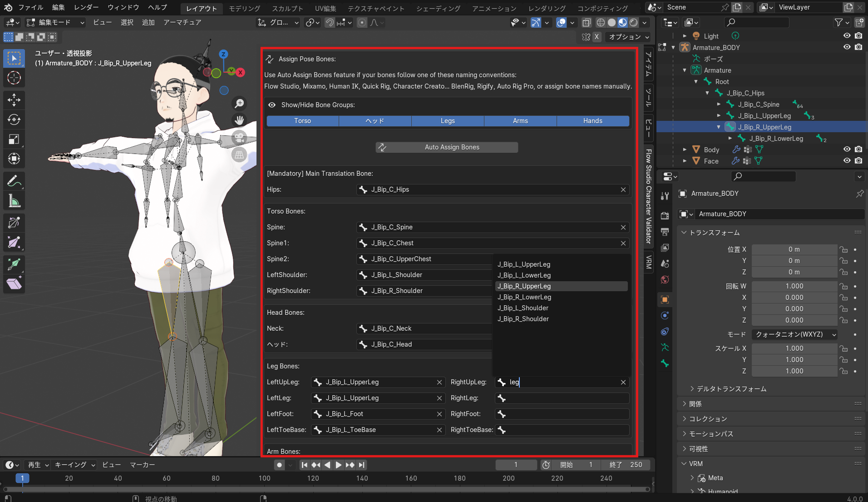Clear the Hips bone assignment

(623, 190)
